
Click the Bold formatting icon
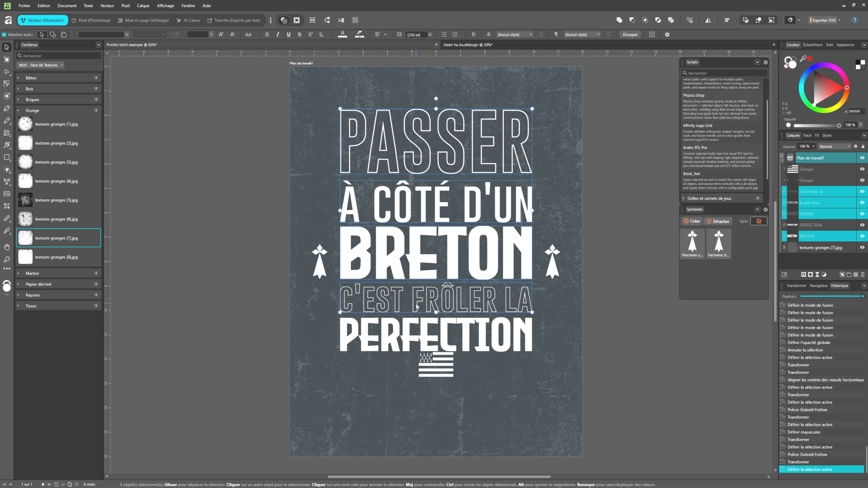coord(267,34)
